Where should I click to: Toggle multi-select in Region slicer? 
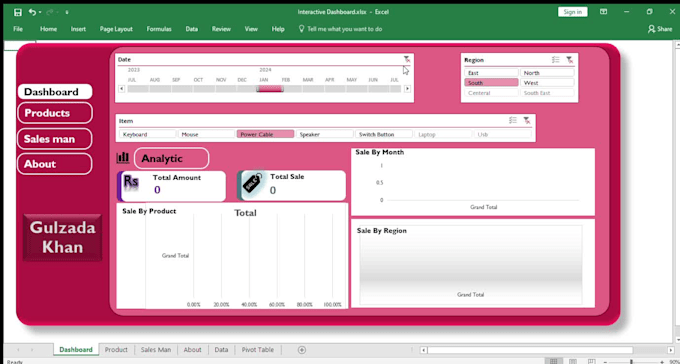click(556, 60)
